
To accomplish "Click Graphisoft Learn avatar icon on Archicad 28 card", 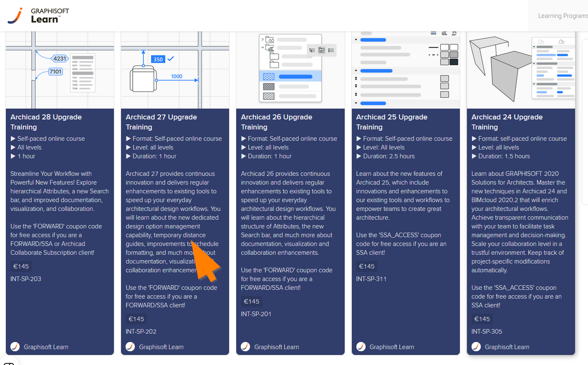I will (x=15, y=347).
